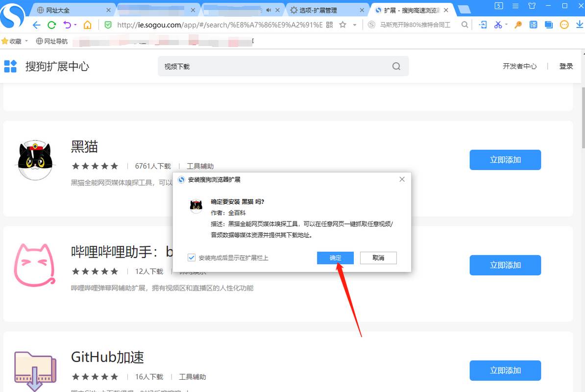This screenshot has width=585, height=392.
Task: Open the hamburger main menu icon
Action: coord(515,6)
